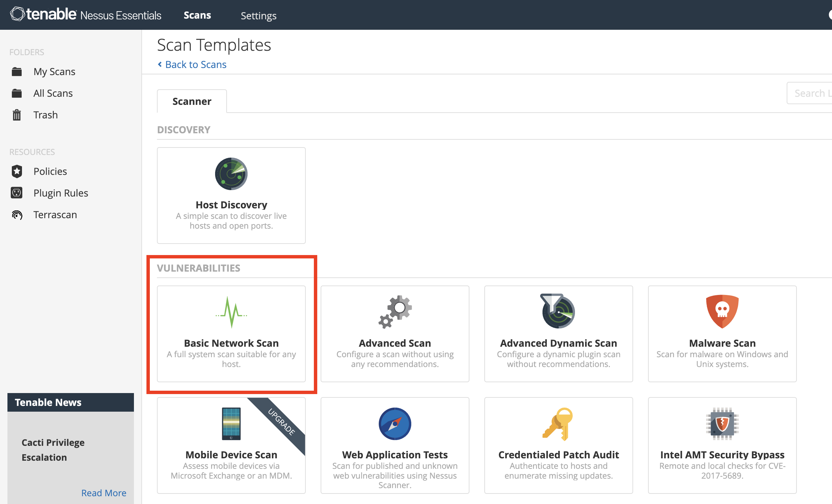Viewport: 832px width, 504px height.
Task: Open the Trash folder
Action: click(x=45, y=115)
